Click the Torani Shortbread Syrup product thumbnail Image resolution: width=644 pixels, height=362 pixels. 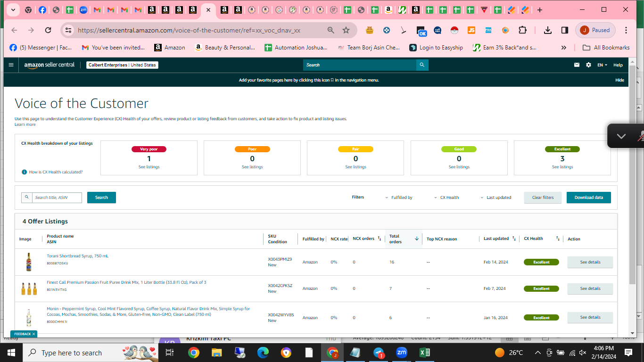point(29,262)
